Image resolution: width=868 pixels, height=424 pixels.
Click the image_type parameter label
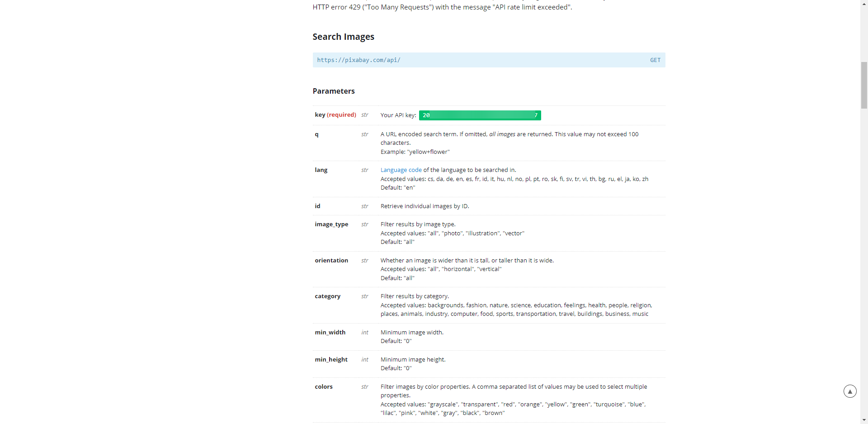point(331,224)
